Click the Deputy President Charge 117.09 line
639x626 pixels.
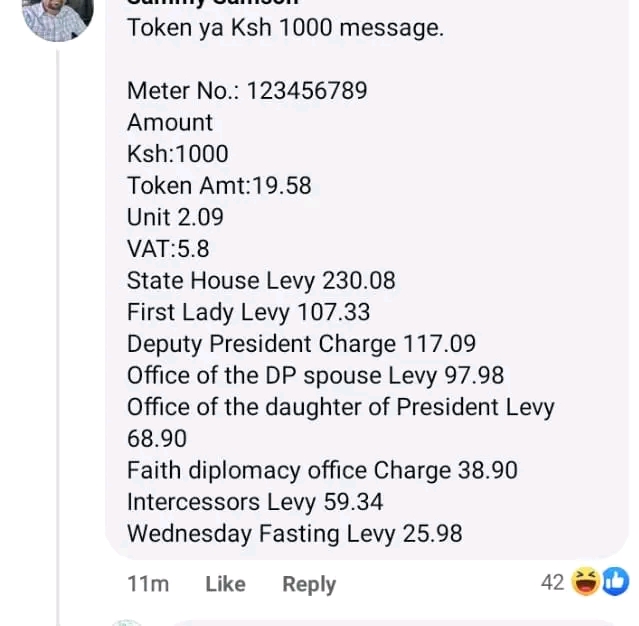click(x=301, y=344)
